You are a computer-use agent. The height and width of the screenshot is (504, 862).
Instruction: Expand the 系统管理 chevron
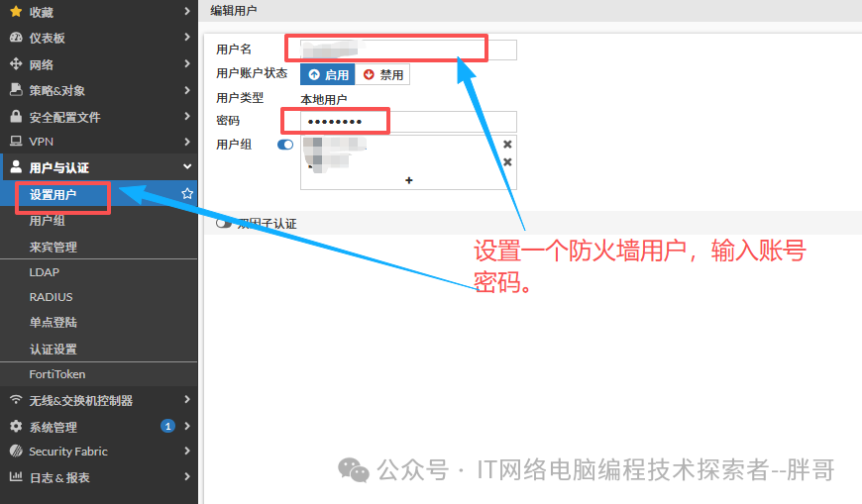187,426
